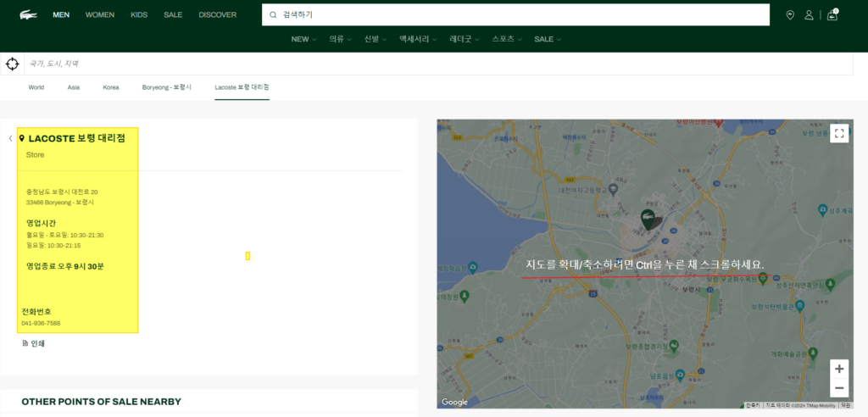This screenshot has height=417, width=868.
Task: Expand the 신발 dropdown menu
Action: [376, 39]
